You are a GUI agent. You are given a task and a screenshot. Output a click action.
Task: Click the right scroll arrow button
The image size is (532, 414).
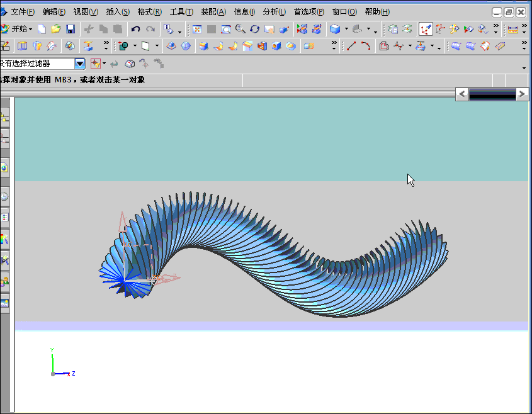click(522, 94)
